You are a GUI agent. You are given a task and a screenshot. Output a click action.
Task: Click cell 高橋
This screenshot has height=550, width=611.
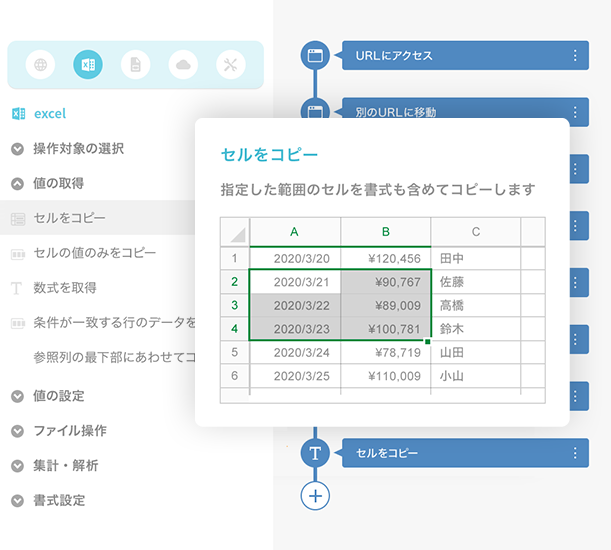[x=476, y=306]
